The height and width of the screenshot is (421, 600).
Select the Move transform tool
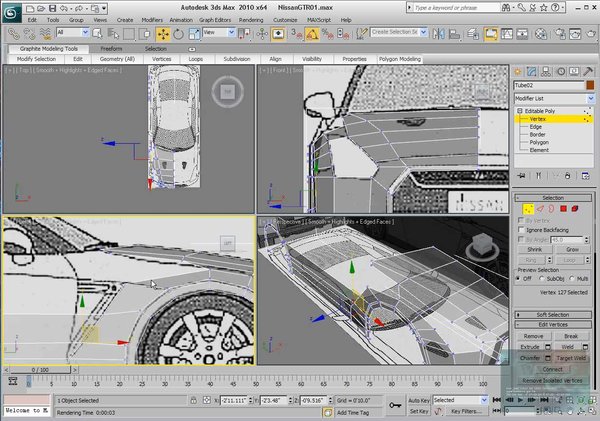pos(163,34)
